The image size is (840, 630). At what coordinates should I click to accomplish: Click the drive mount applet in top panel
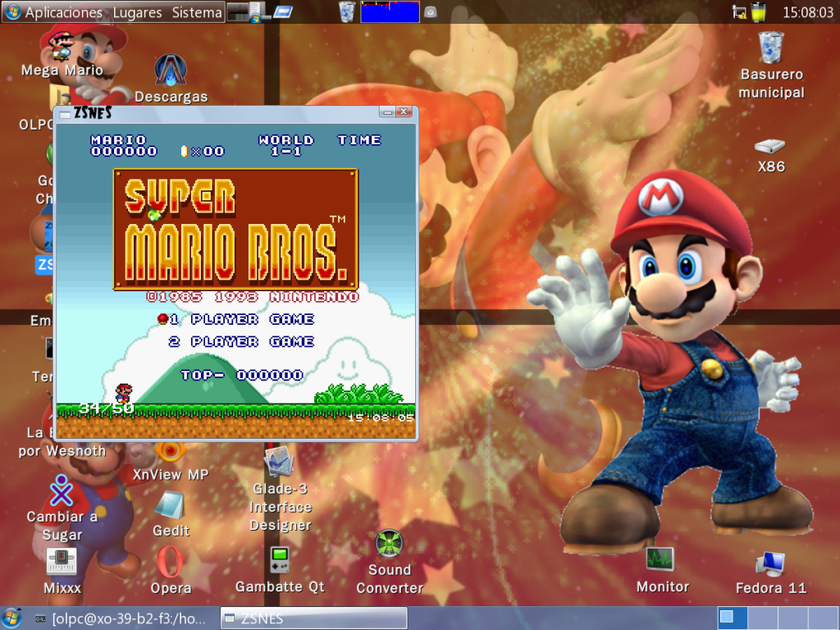[x=430, y=11]
